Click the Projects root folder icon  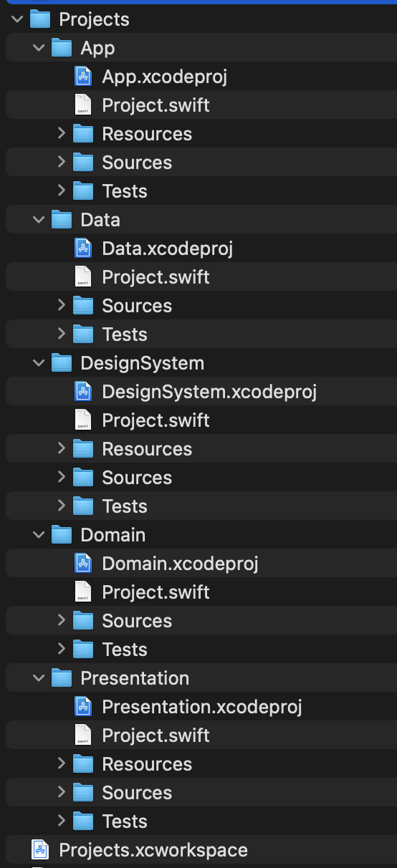(x=40, y=19)
